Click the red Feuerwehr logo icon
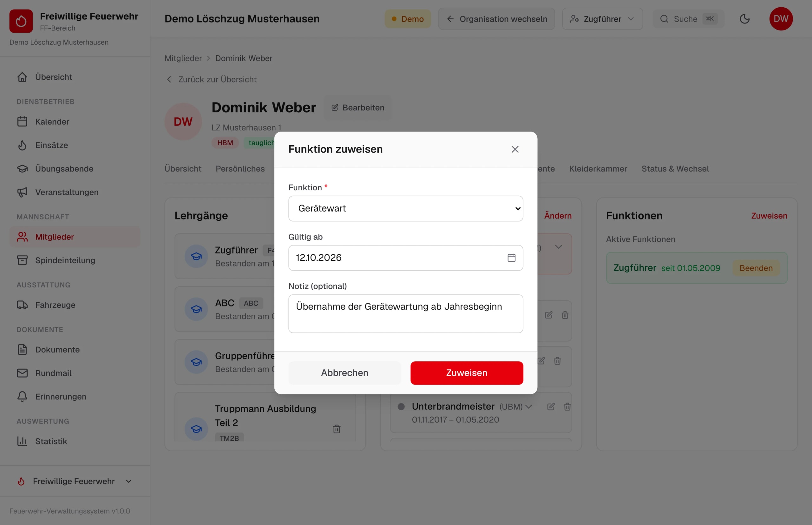This screenshot has width=812, height=525. [x=21, y=21]
